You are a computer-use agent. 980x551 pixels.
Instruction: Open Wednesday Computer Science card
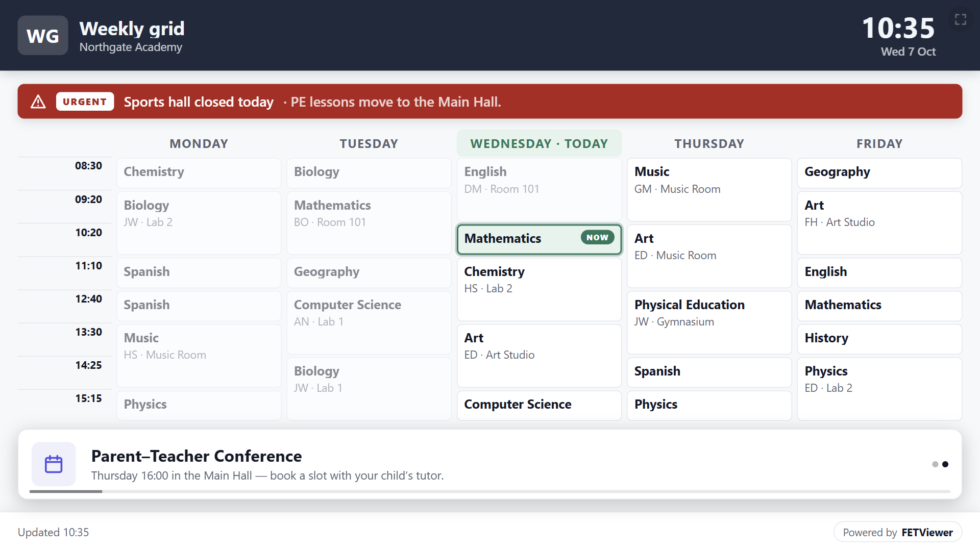pos(539,405)
